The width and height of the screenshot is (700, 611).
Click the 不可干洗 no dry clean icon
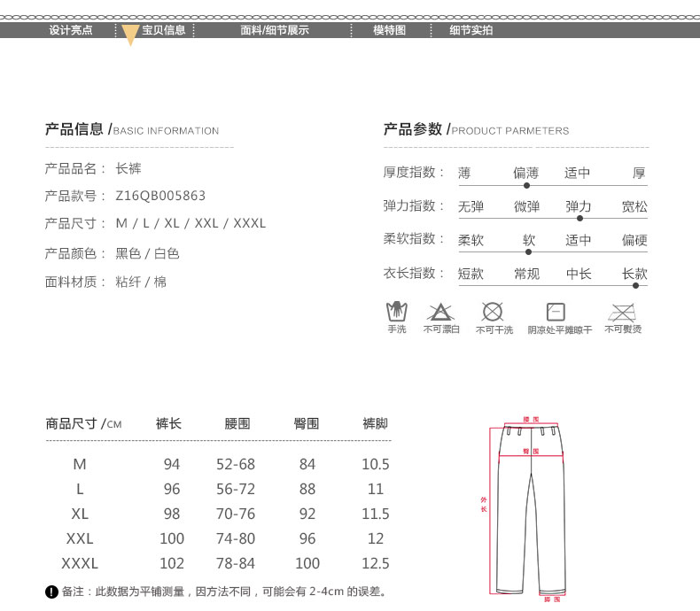click(493, 312)
